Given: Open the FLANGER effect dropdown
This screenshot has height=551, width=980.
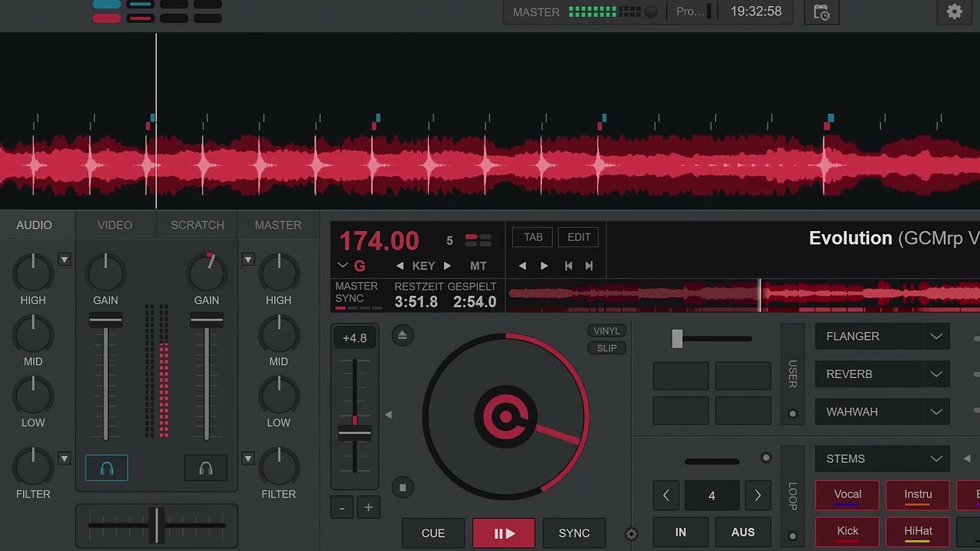Looking at the screenshot, I should 883,337.
